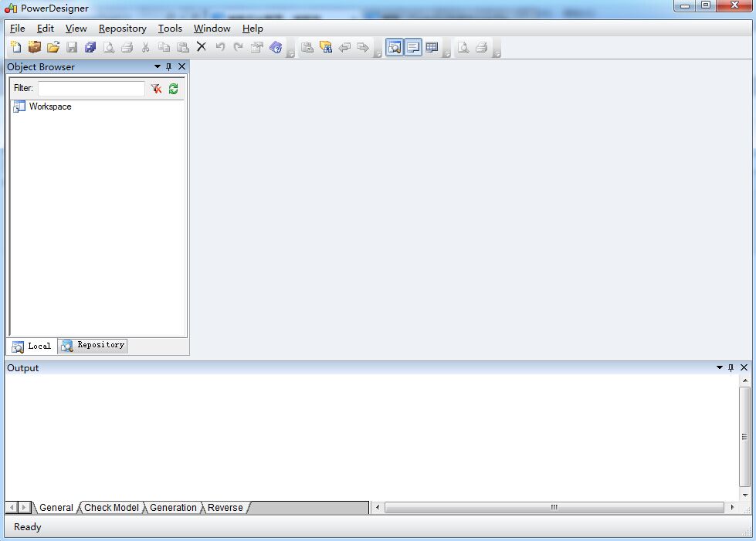Open the File menu
Image resolution: width=756 pixels, height=541 pixels.
(17, 29)
